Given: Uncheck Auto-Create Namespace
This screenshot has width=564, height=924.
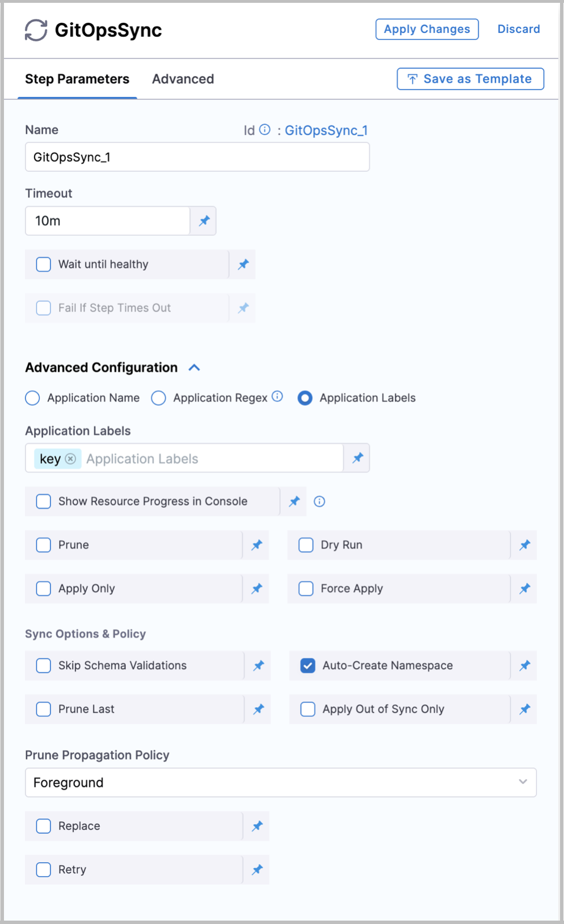Looking at the screenshot, I should click(x=308, y=665).
